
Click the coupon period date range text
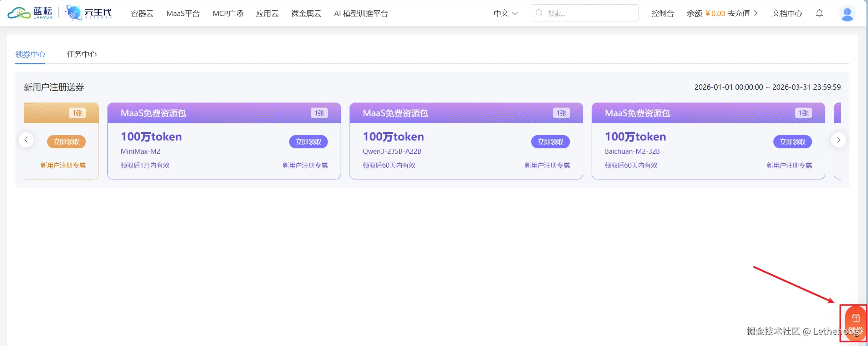[x=768, y=87]
